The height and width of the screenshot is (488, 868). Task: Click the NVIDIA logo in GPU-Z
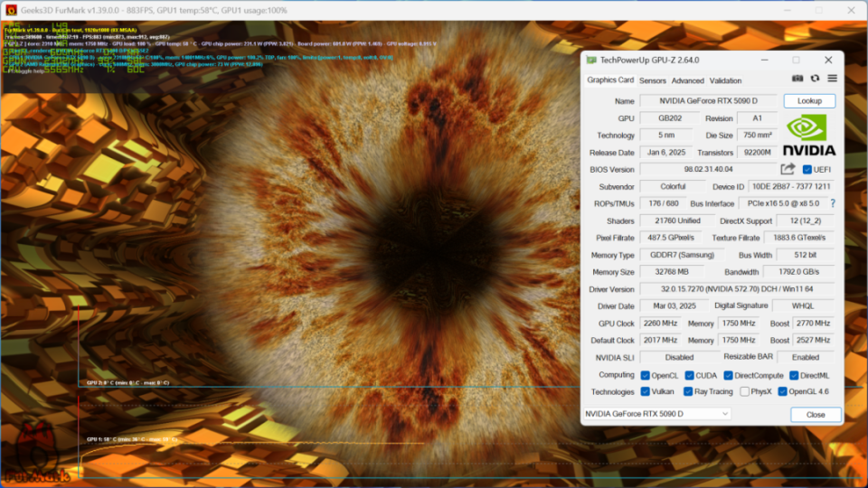(808, 135)
